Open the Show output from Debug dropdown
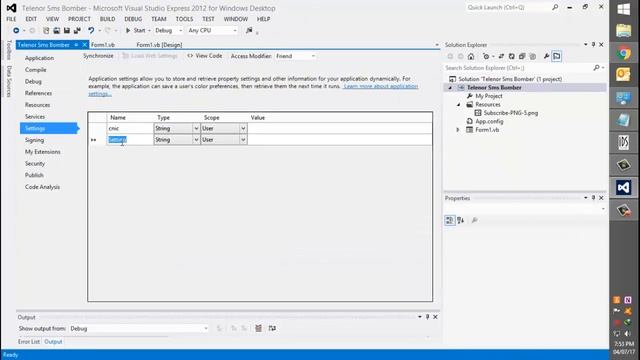Screen dimensions: 640x360 [139, 329]
